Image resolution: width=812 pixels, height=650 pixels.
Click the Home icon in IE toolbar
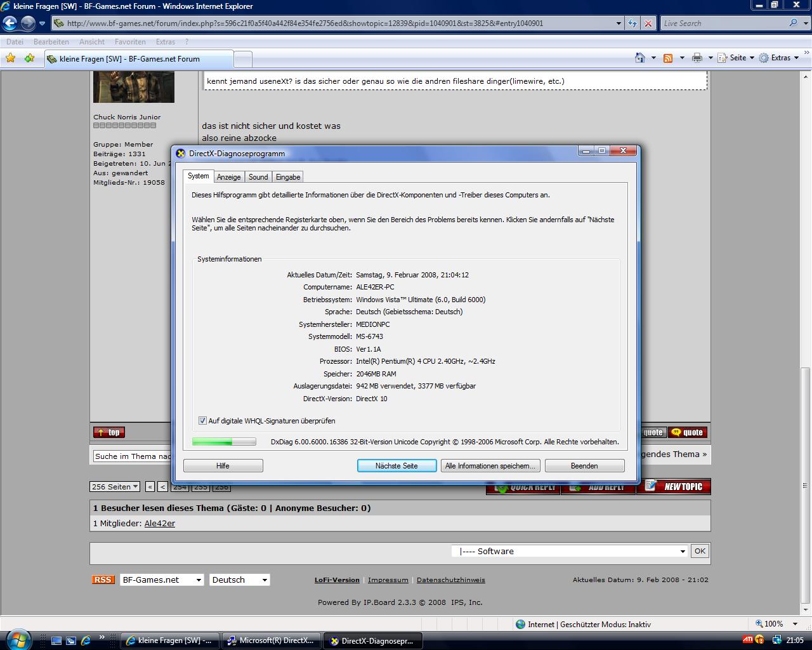click(x=640, y=58)
